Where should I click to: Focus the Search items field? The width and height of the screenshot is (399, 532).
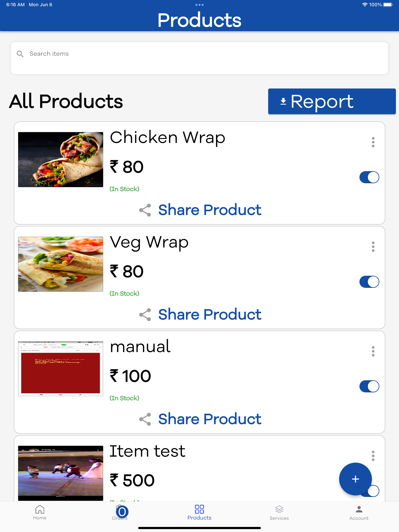pos(199,58)
